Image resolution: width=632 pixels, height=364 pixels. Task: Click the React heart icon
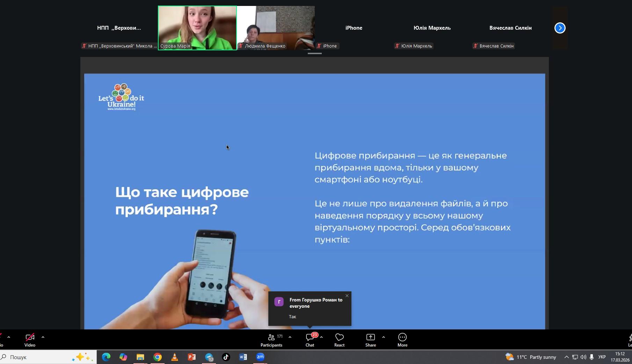(x=339, y=340)
